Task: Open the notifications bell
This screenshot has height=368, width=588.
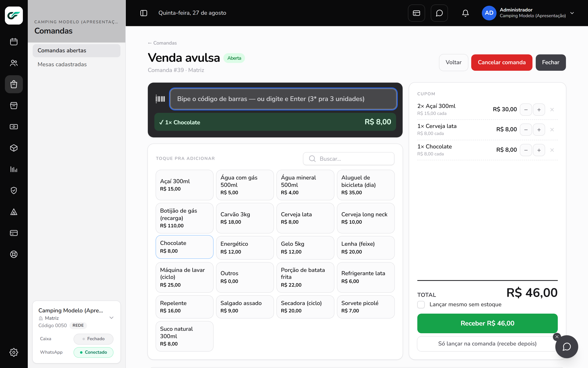Action: click(465, 13)
